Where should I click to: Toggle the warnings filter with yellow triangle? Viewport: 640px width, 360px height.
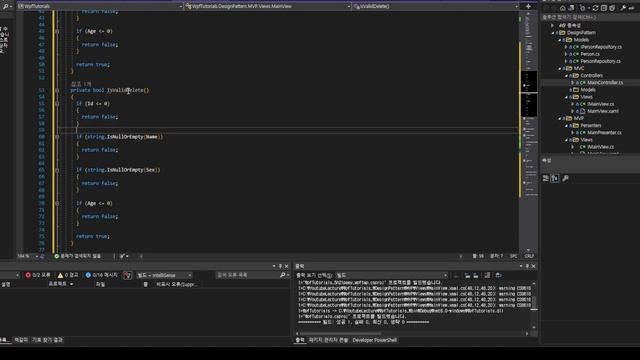[x=68, y=275]
